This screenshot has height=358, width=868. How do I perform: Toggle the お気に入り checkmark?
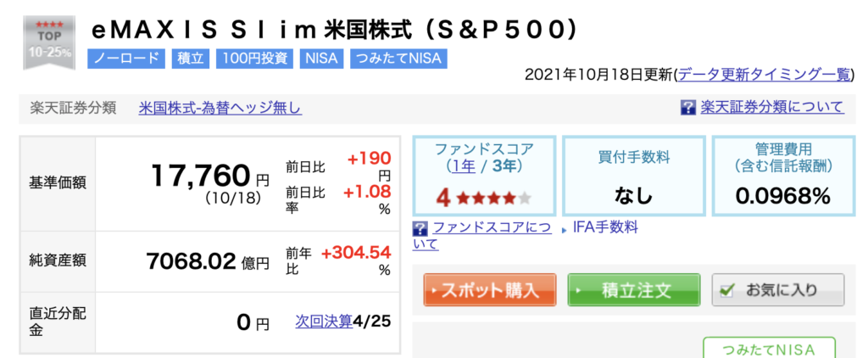[728, 290]
